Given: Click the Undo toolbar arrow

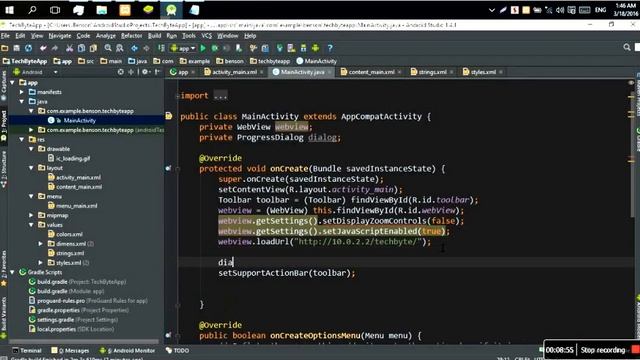Looking at the screenshot, I should coord(43,48).
